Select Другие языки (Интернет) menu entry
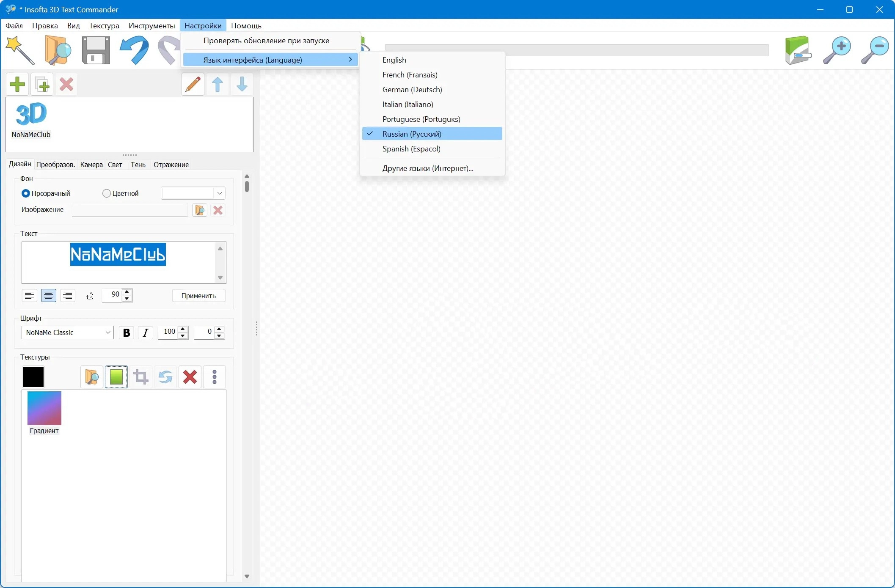The height and width of the screenshot is (588, 895). tap(427, 168)
